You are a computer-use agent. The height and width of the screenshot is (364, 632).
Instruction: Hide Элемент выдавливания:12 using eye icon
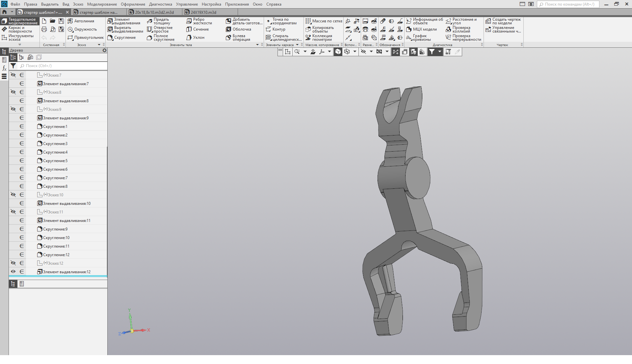[13, 272]
